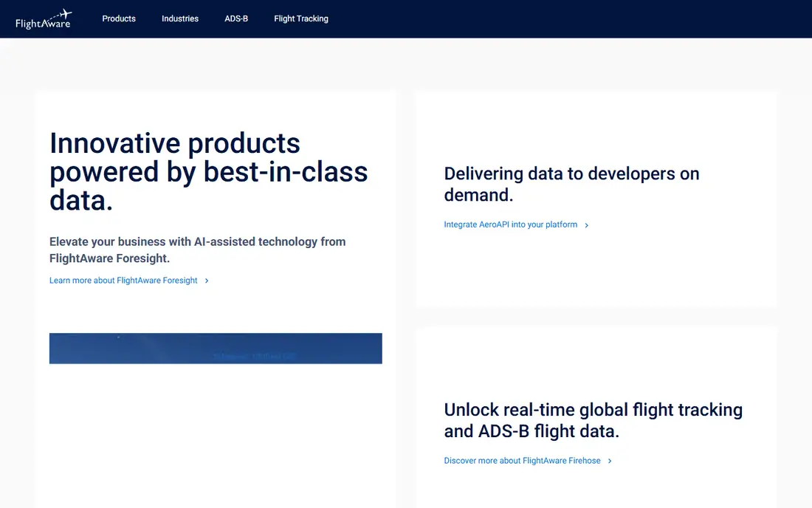
Task: Click Unlock real-time global flight tracking heading
Action: pos(593,420)
